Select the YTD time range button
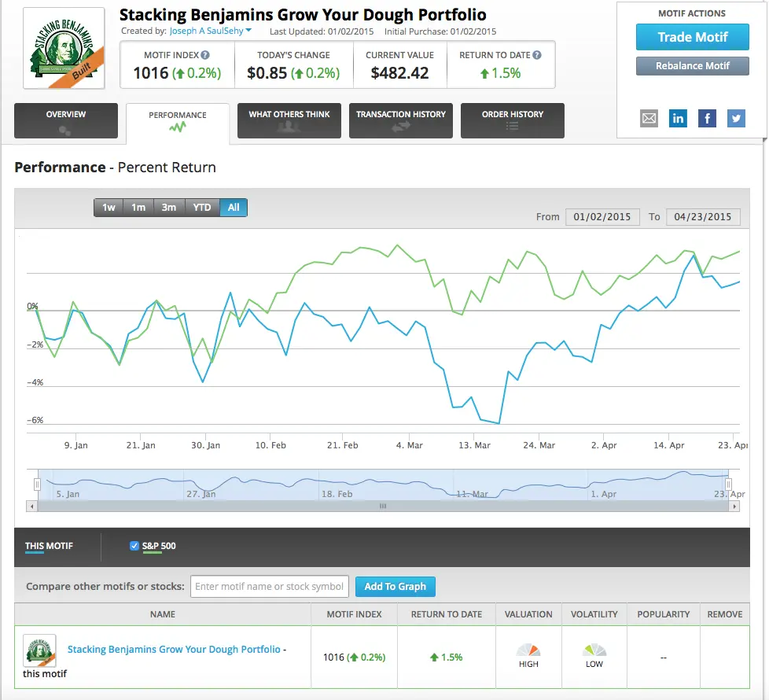Image resolution: width=769 pixels, height=700 pixels. point(202,208)
